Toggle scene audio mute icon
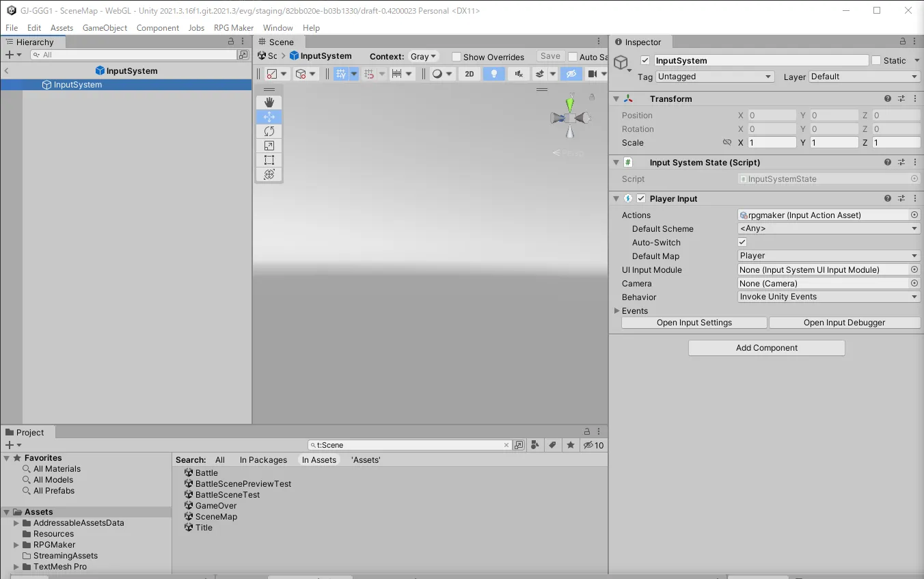The image size is (924, 579). point(519,74)
